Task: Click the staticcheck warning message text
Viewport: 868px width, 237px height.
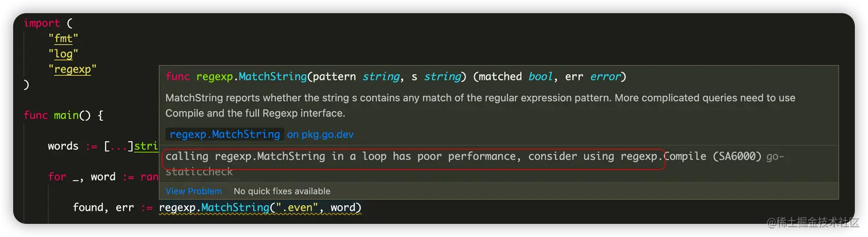Action: [413, 156]
